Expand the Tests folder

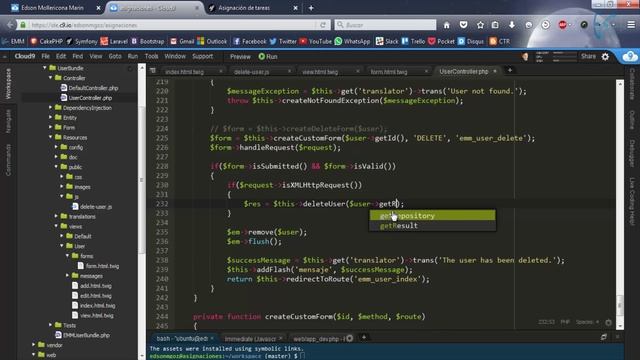click(51, 325)
